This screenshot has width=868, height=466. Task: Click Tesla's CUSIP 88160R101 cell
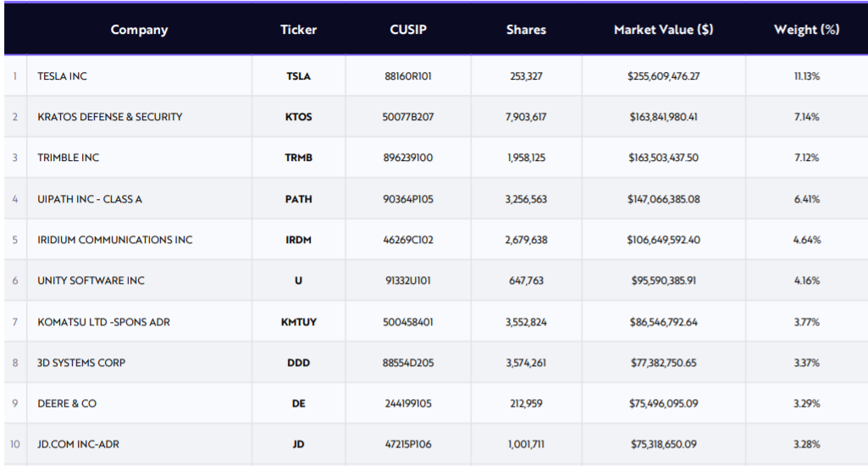point(408,76)
